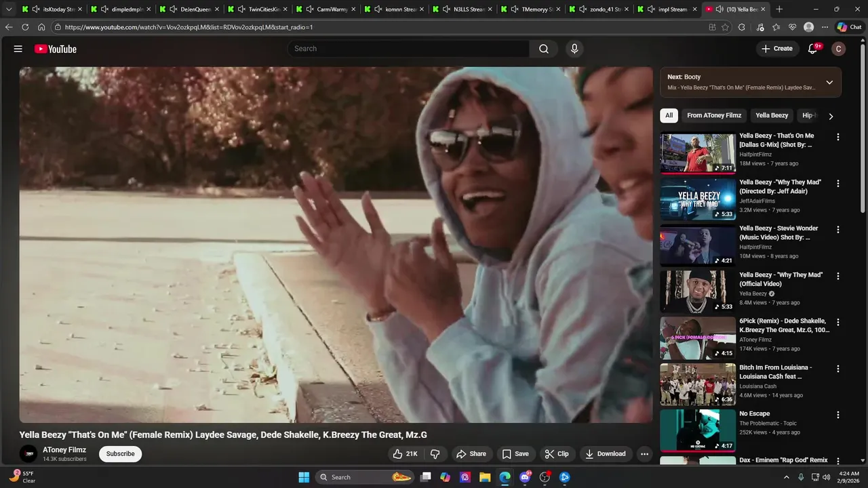Open the AToney Filmz channel name link
Screen dimensions: 868x488
point(64,450)
